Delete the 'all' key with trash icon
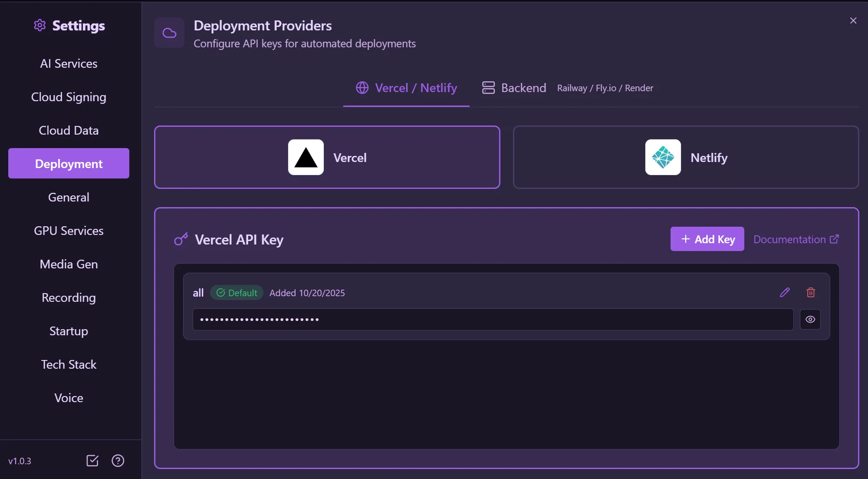 (811, 292)
